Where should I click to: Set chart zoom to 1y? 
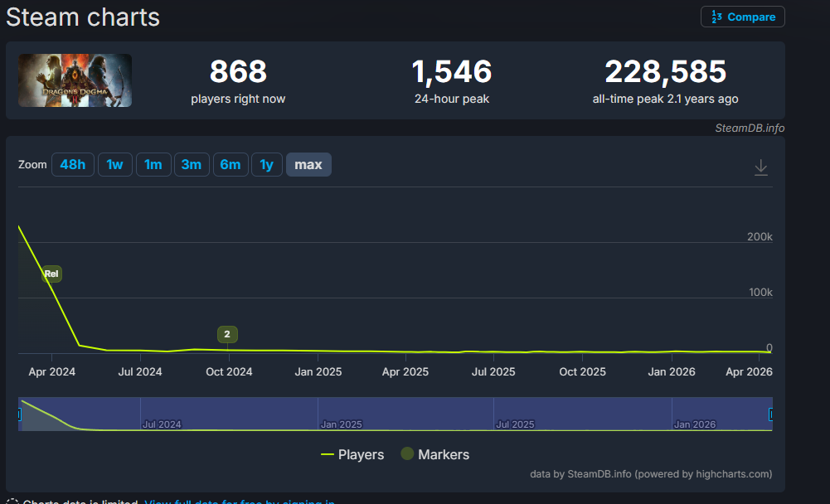click(267, 165)
